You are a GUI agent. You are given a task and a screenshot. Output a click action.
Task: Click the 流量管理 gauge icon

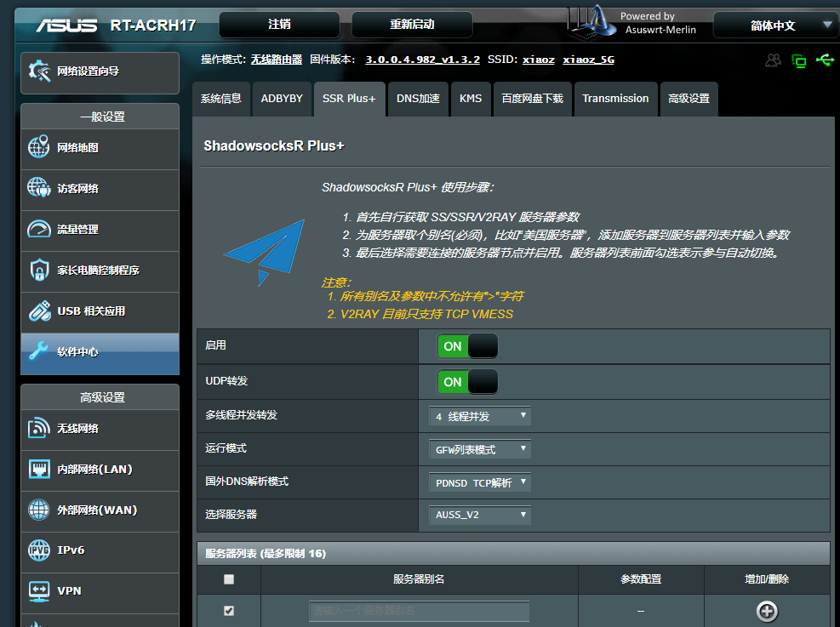(x=39, y=229)
